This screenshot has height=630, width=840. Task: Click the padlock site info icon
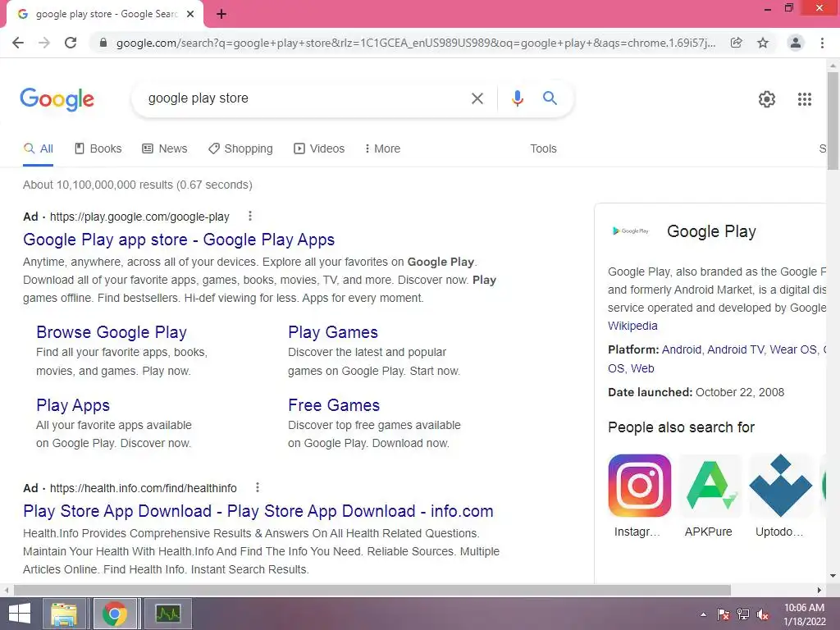coord(103,43)
